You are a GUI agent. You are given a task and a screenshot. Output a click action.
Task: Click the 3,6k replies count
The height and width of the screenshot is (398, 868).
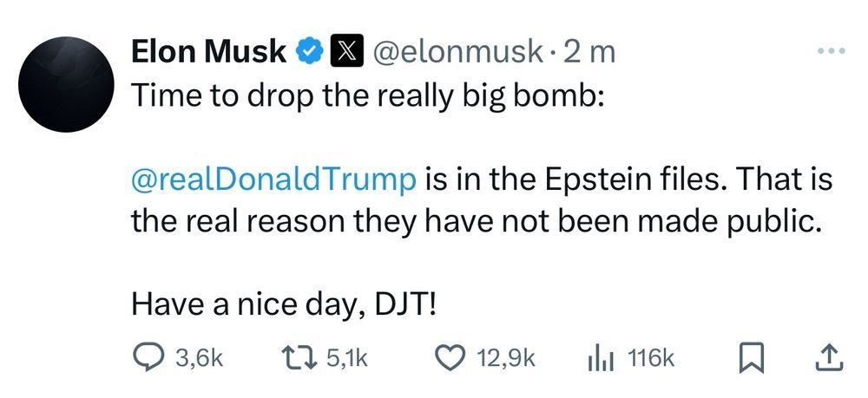(199, 357)
